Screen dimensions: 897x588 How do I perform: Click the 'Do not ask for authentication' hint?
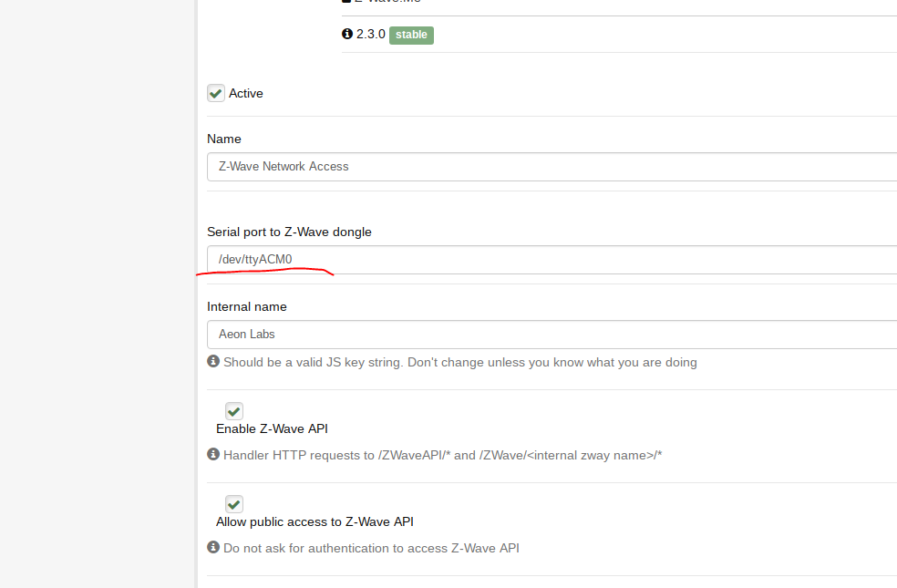(371, 548)
